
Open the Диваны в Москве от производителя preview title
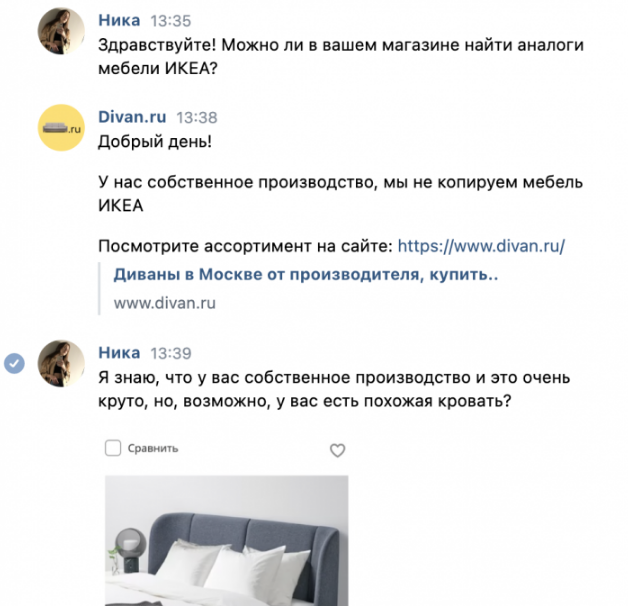click(x=306, y=274)
